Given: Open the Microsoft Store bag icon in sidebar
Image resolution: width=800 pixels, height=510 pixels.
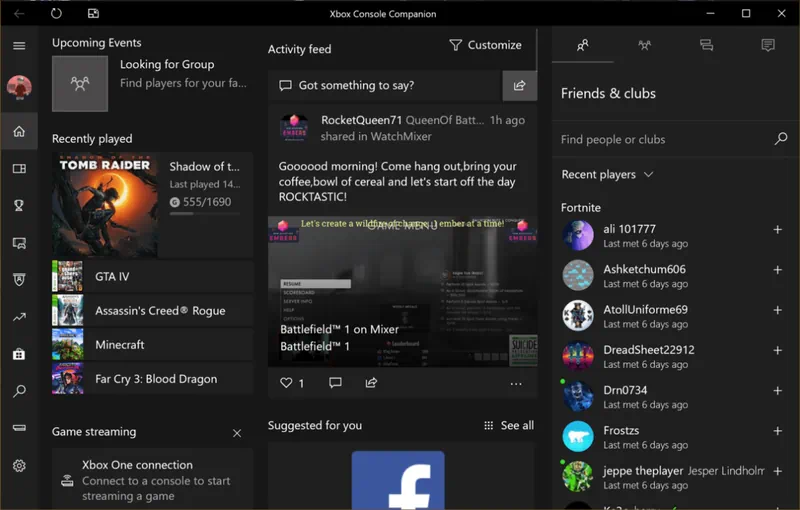Looking at the screenshot, I should click(x=19, y=354).
